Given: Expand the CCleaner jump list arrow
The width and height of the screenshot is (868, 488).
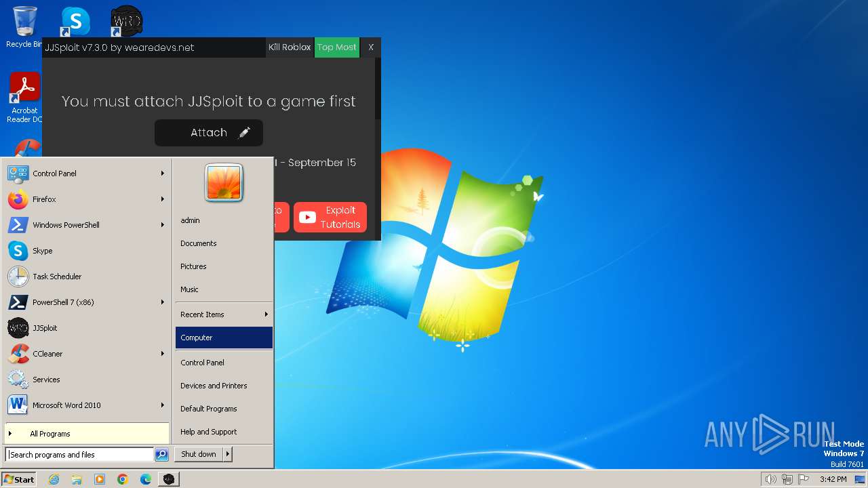Looking at the screenshot, I should click(x=163, y=354).
